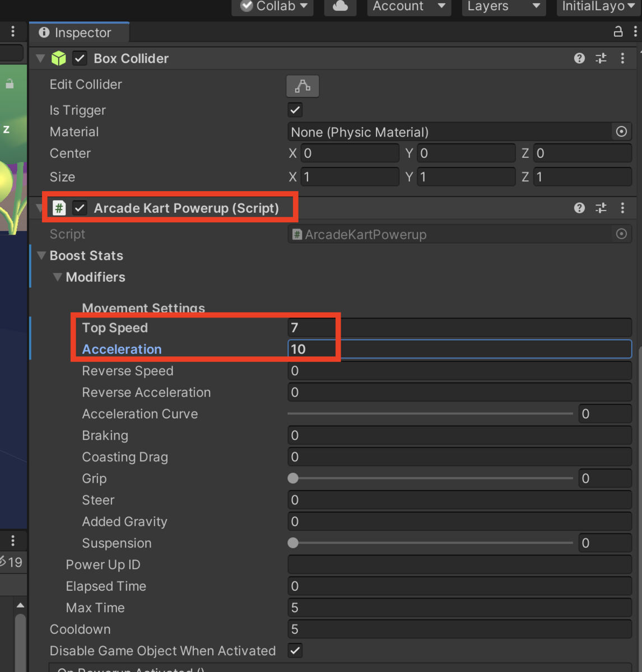This screenshot has height=672, width=642.
Task: Click the Center Y field
Action: [466, 153]
